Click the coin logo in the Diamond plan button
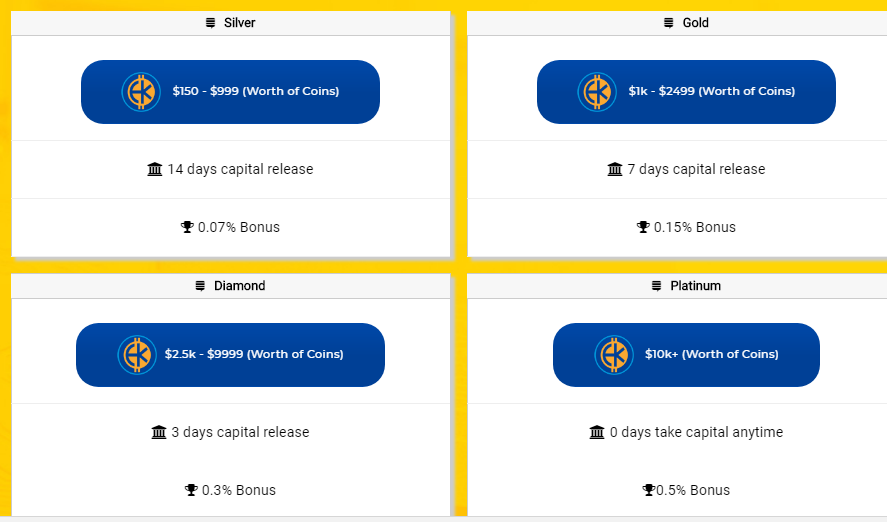Viewport: 887px width, 522px height. point(137,355)
